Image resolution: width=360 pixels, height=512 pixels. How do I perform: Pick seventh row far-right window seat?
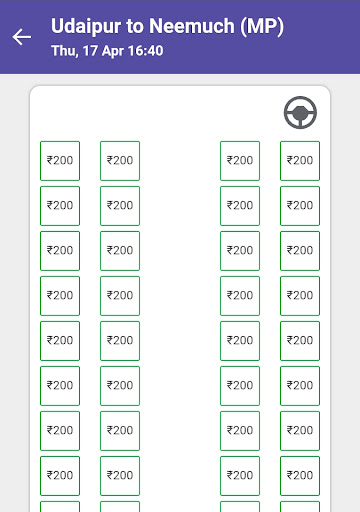(x=300, y=431)
